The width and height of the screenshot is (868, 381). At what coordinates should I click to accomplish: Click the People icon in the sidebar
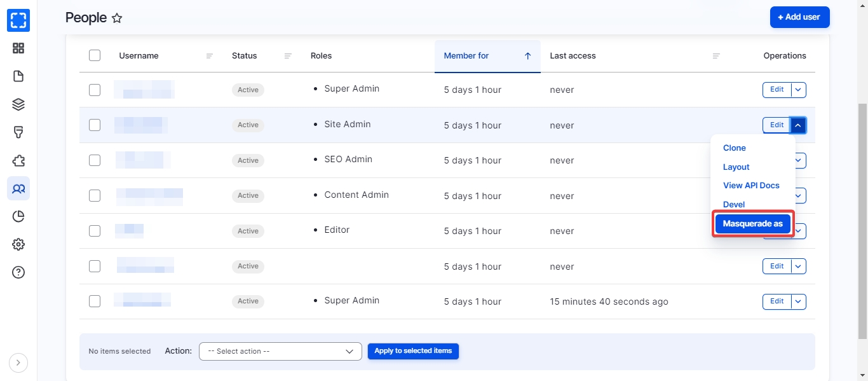pos(18,189)
